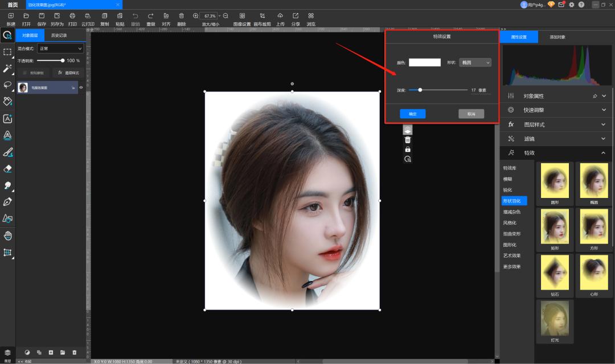615x364 pixels.
Task: Click the white 颜色 color swatch
Action: point(424,63)
